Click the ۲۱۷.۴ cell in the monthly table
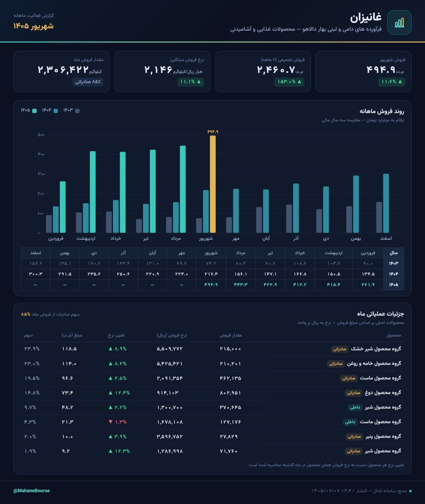The image size is (425, 504). [x=211, y=274]
